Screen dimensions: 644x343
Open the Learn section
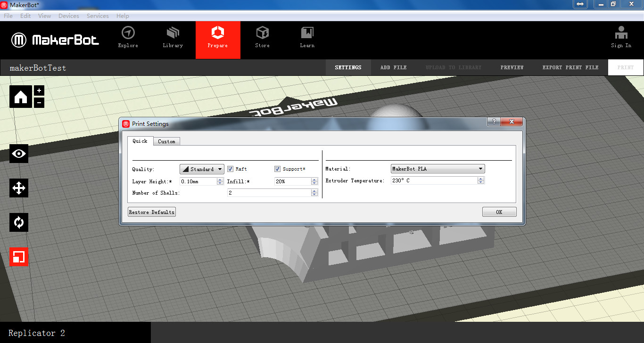point(307,37)
